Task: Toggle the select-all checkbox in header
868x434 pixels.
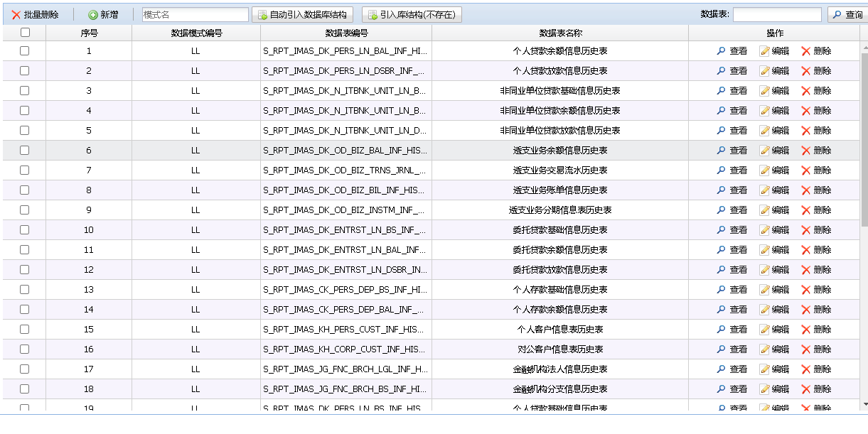Action: [x=25, y=33]
